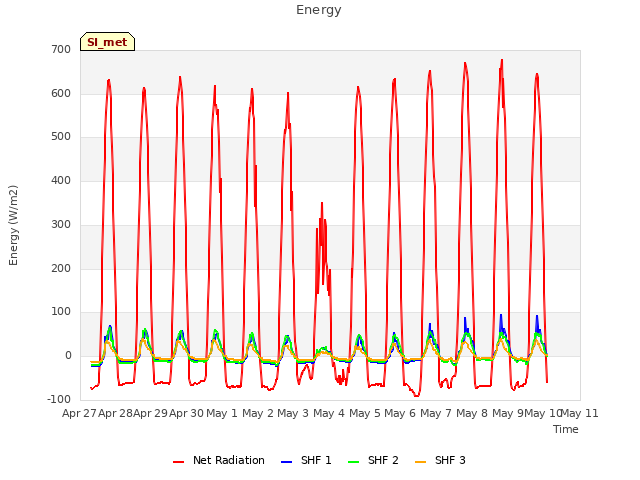The width and height of the screenshot is (640, 480).
Task: Click the 400 y-axis tick label
Action: click(x=61, y=180)
